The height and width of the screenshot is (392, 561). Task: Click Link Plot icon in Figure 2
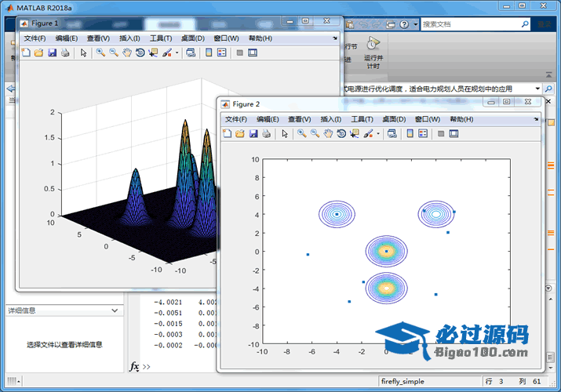coord(392,133)
